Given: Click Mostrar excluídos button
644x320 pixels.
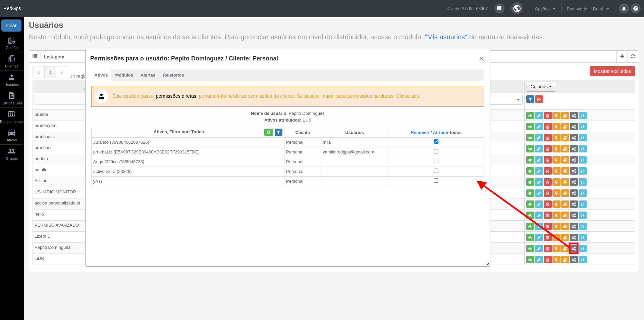Looking at the screenshot, I should click(x=612, y=71).
